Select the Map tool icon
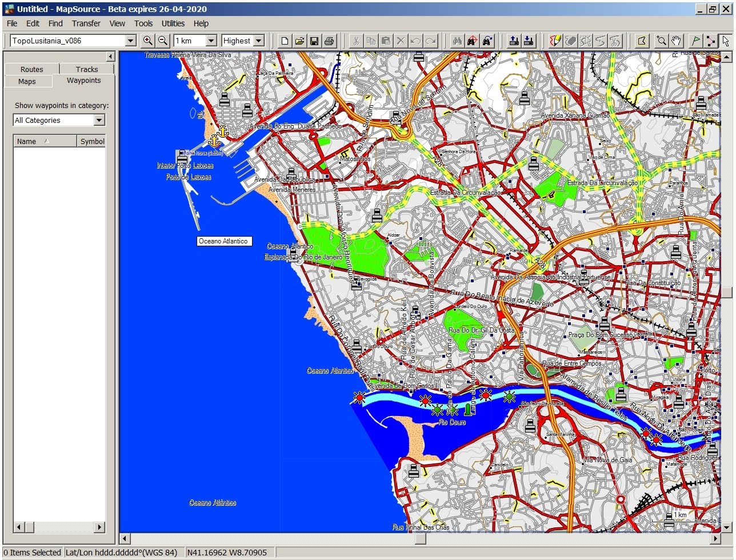Viewport: 736px width, 560px height. coord(642,41)
